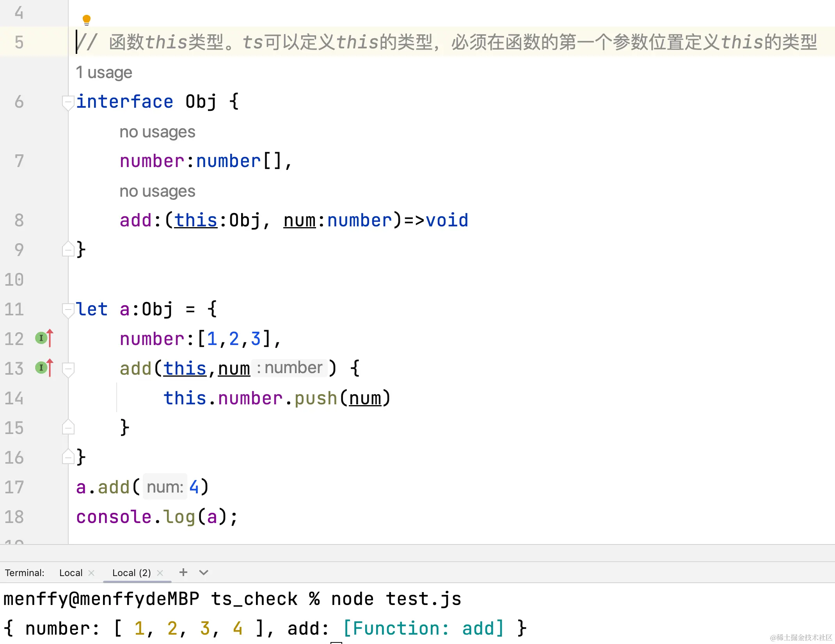This screenshot has width=835, height=644.
Task: Click 'no usages' hint above number property
Action: point(157,132)
